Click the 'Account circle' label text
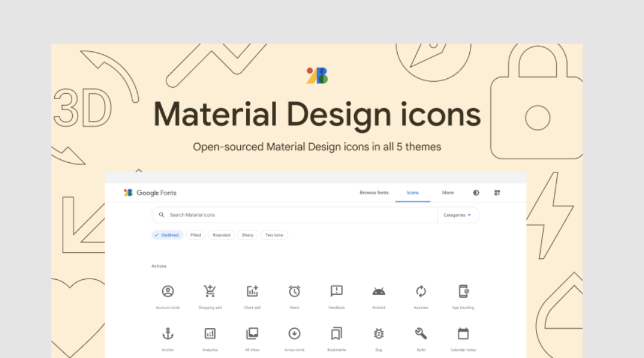 click(x=168, y=308)
